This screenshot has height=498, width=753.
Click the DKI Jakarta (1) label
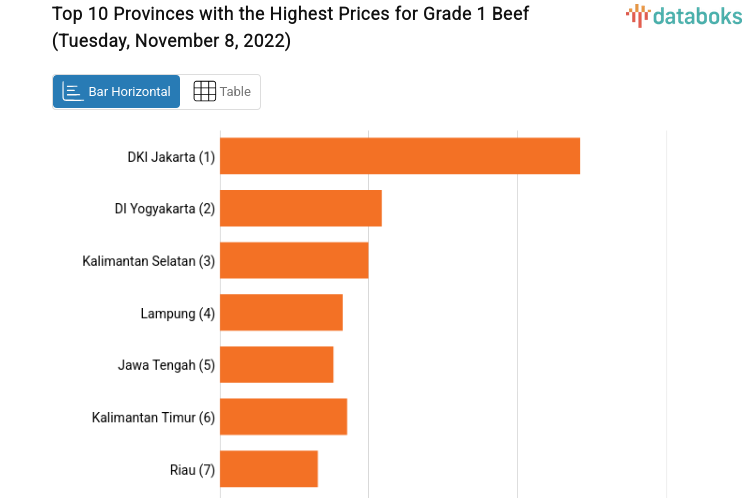click(171, 157)
